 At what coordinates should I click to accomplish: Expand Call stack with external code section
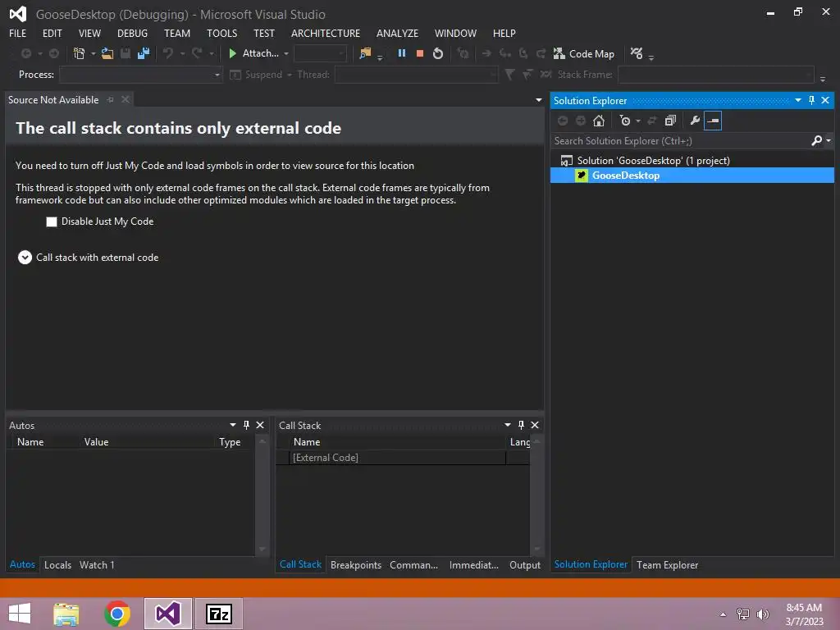tap(25, 258)
